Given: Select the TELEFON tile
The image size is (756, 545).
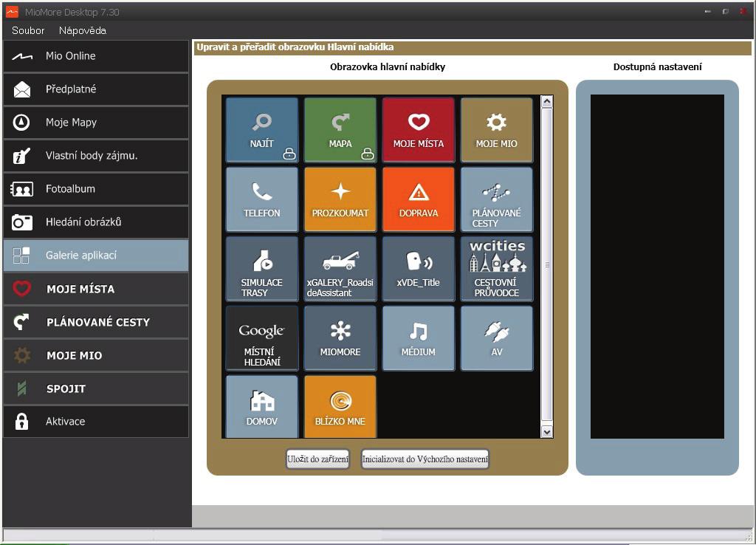Looking at the screenshot, I should point(262,199).
